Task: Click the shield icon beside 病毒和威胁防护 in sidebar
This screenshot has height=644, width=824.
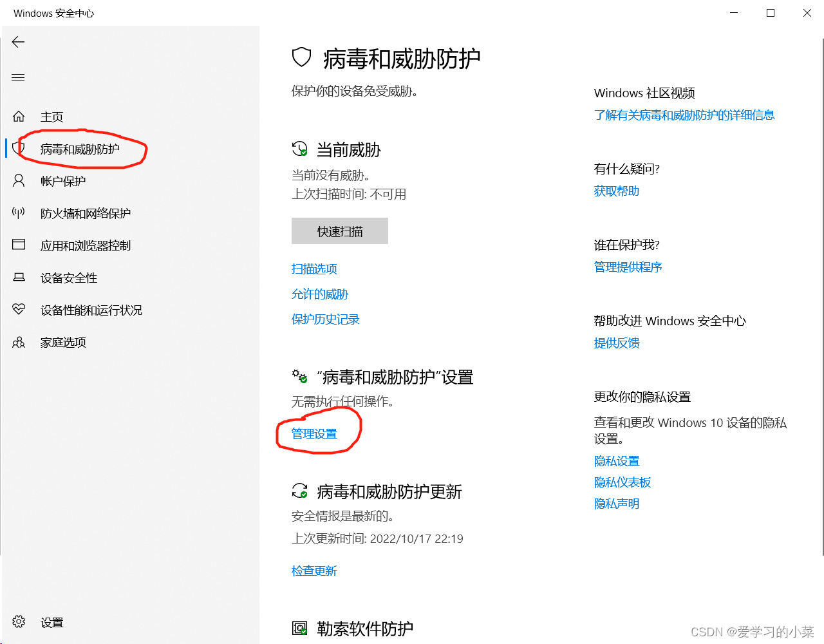Action: click(19, 149)
